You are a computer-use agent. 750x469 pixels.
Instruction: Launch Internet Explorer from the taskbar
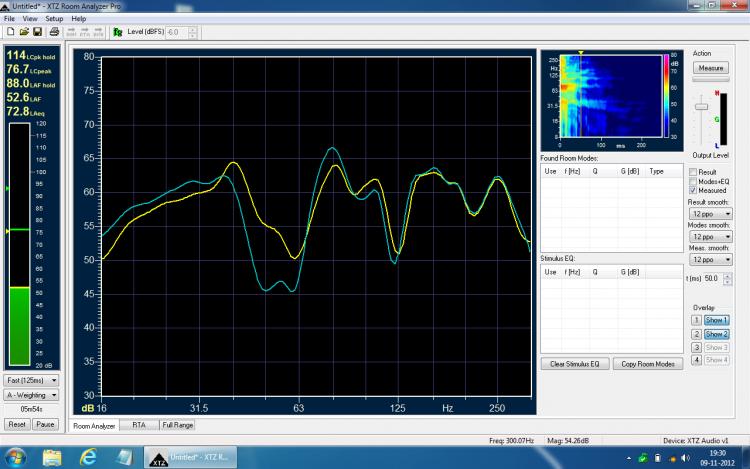pyautogui.click(x=88, y=458)
